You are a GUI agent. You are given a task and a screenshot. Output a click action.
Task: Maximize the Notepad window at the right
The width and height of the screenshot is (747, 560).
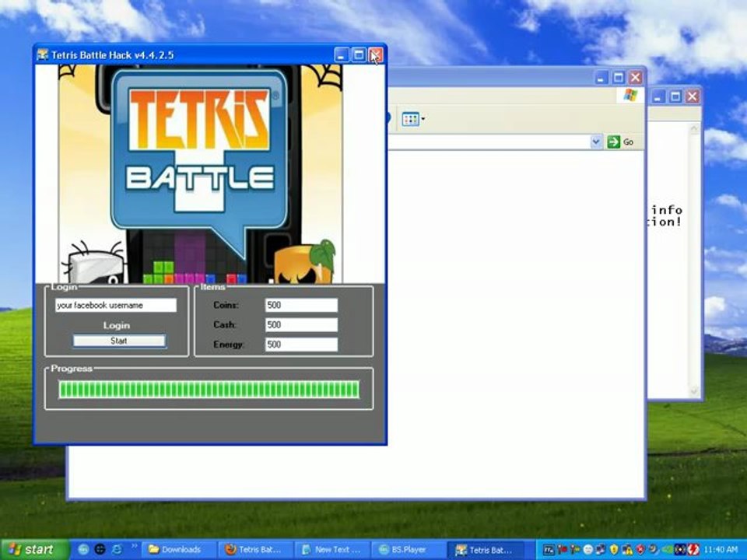tap(675, 97)
